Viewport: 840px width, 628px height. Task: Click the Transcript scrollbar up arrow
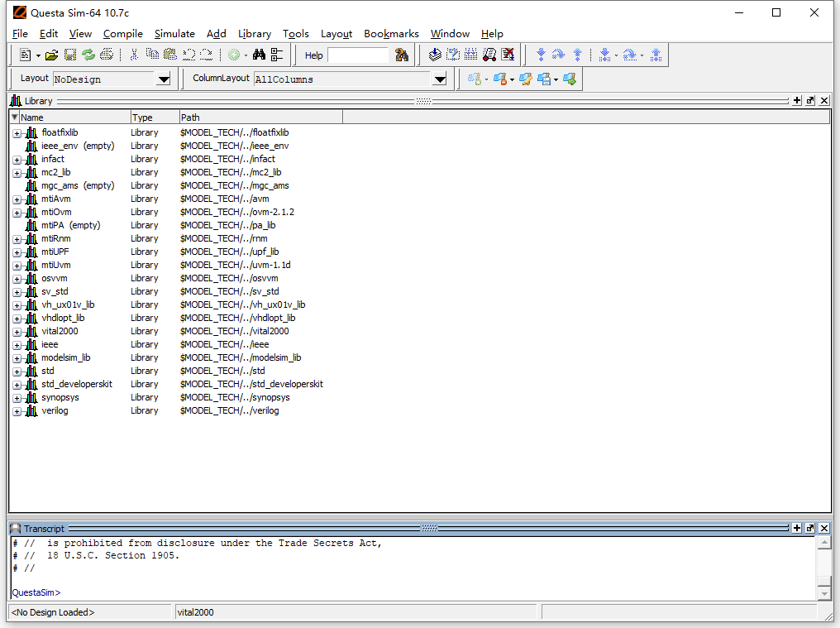[824, 544]
